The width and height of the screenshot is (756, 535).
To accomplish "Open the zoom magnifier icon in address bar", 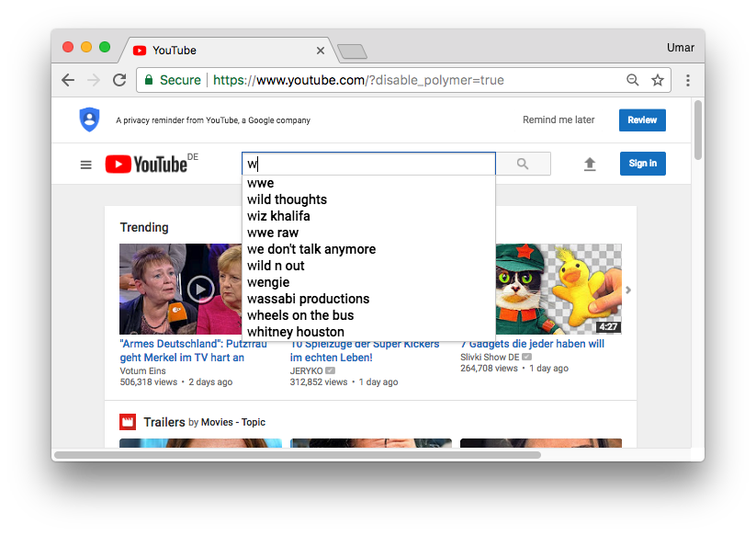I will (x=633, y=80).
